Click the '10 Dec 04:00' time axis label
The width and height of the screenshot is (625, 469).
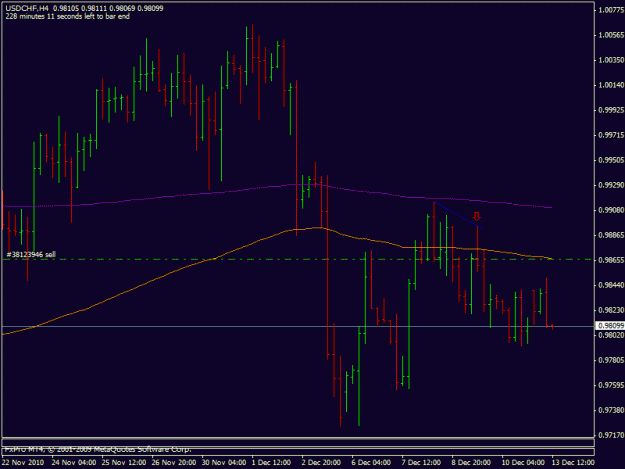(x=523, y=462)
